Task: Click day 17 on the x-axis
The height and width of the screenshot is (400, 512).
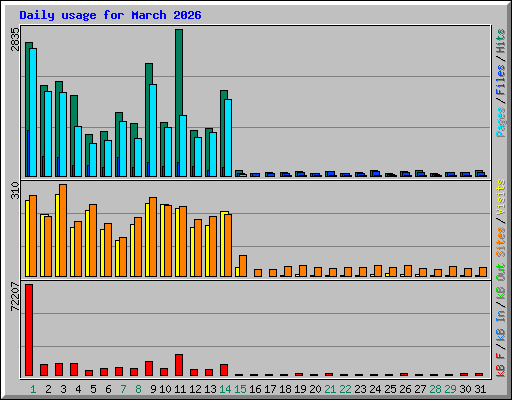Action: [x=270, y=389]
